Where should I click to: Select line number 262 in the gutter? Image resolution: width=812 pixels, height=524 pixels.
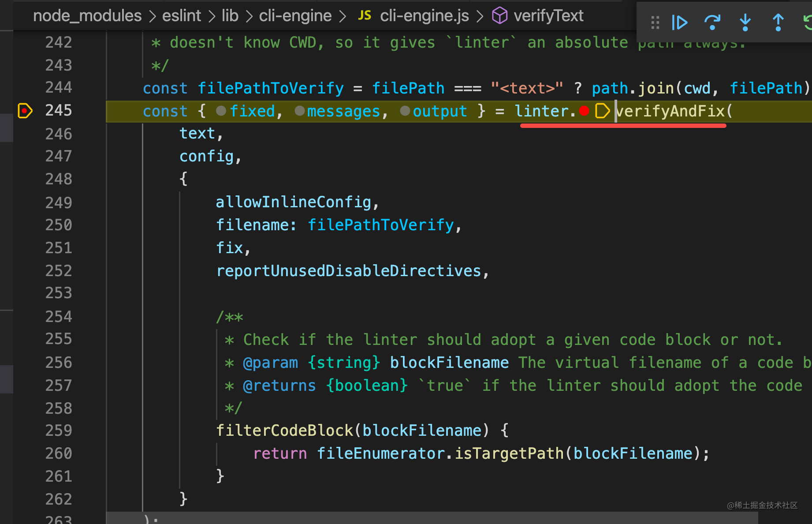click(x=59, y=499)
